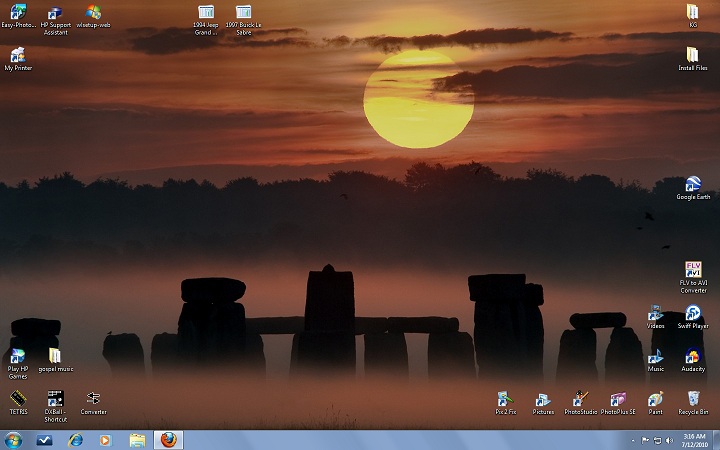Open the network tray icon

pos(657,440)
